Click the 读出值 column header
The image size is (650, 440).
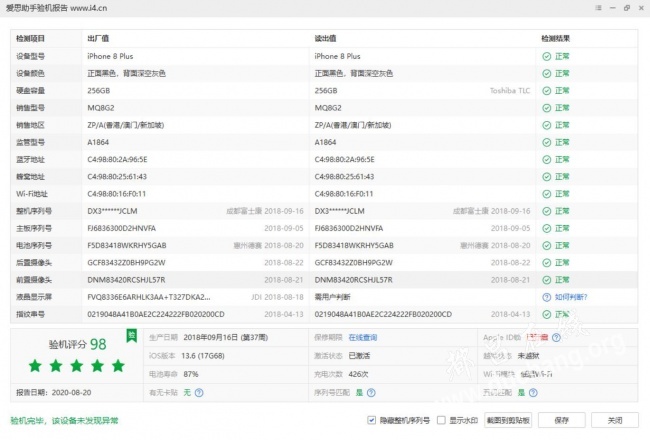pyautogui.click(x=325, y=39)
